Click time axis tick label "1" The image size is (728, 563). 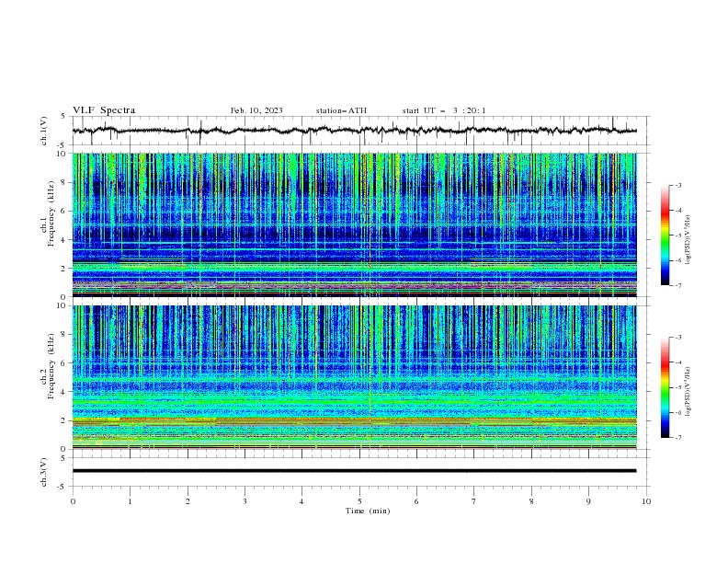pyautogui.click(x=131, y=501)
